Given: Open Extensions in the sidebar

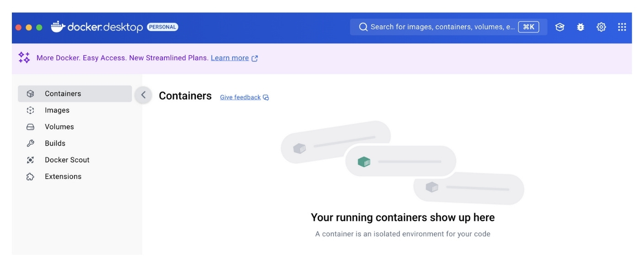Looking at the screenshot, I should tap(75, 177).
